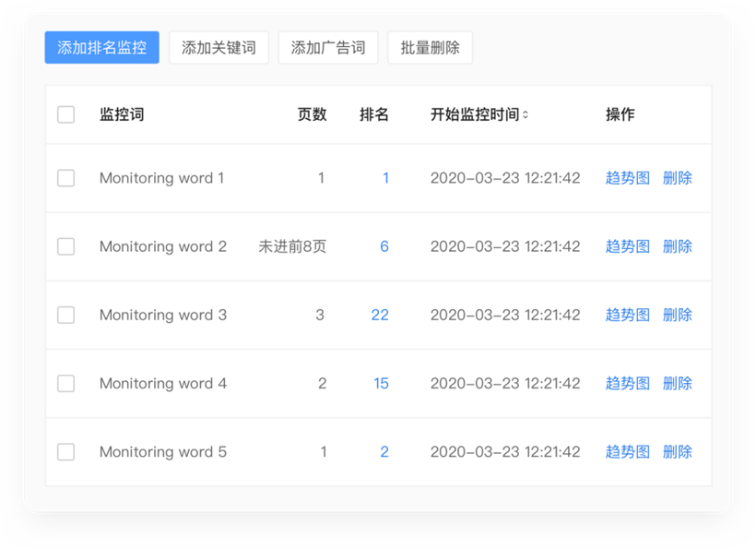Click the 批量删除 button
756x549 pixels.
point(430,47)
